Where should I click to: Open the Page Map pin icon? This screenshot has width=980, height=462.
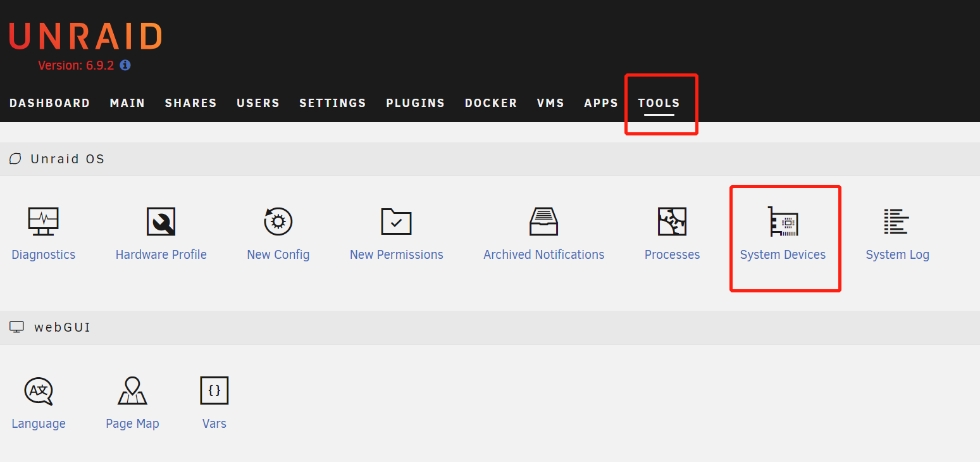(132, 391)
